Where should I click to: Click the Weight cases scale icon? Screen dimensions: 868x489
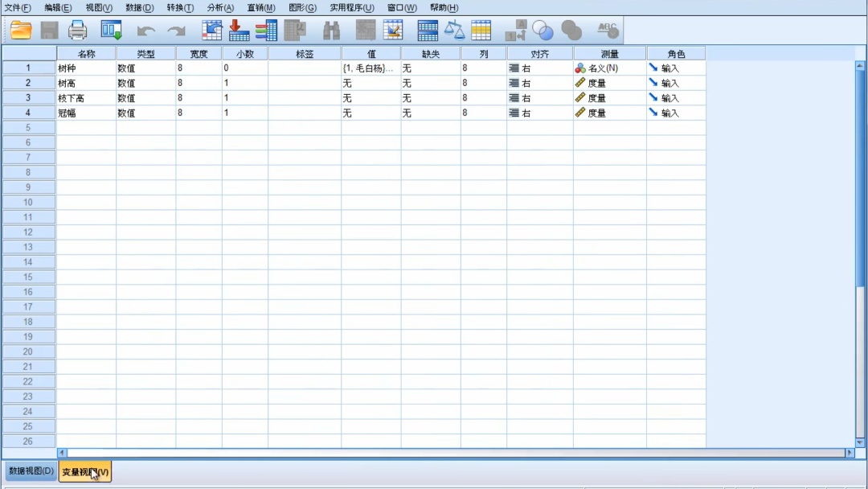coord(455,31)
